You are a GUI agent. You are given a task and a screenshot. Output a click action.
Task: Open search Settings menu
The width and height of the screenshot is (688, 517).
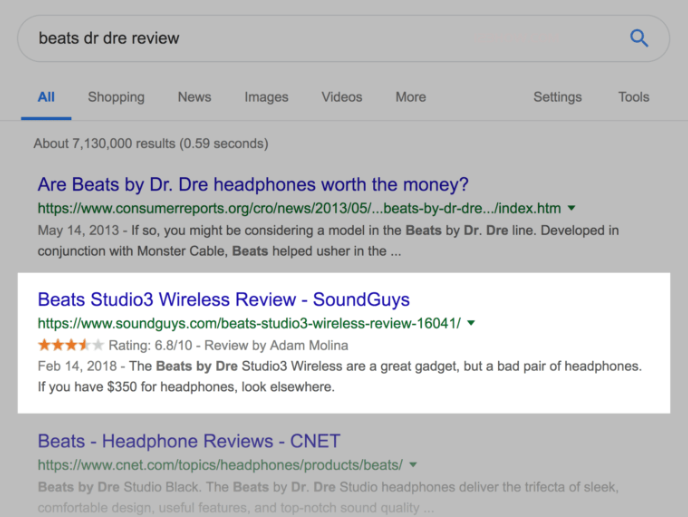[557, 97]
